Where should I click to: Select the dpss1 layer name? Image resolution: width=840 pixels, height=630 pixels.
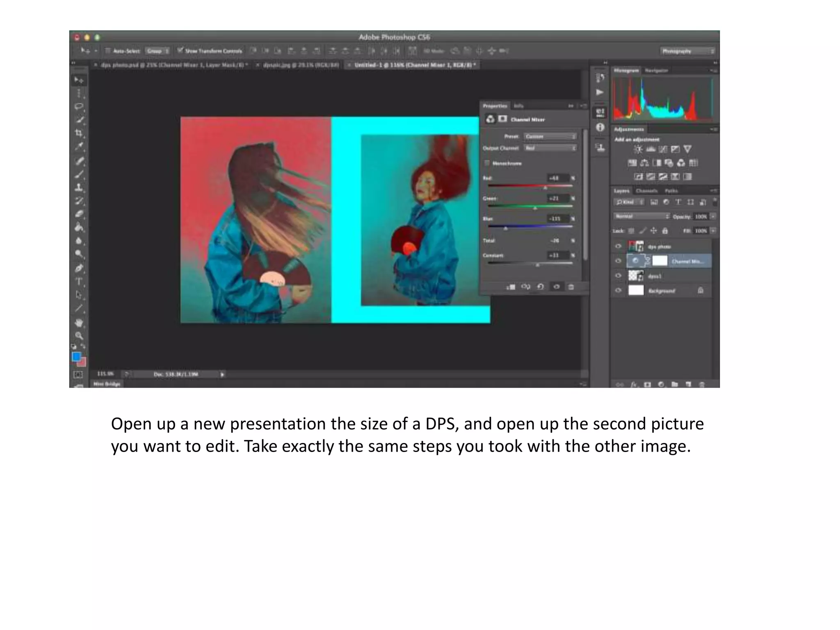pyautogui.click(x=655, y=276)
